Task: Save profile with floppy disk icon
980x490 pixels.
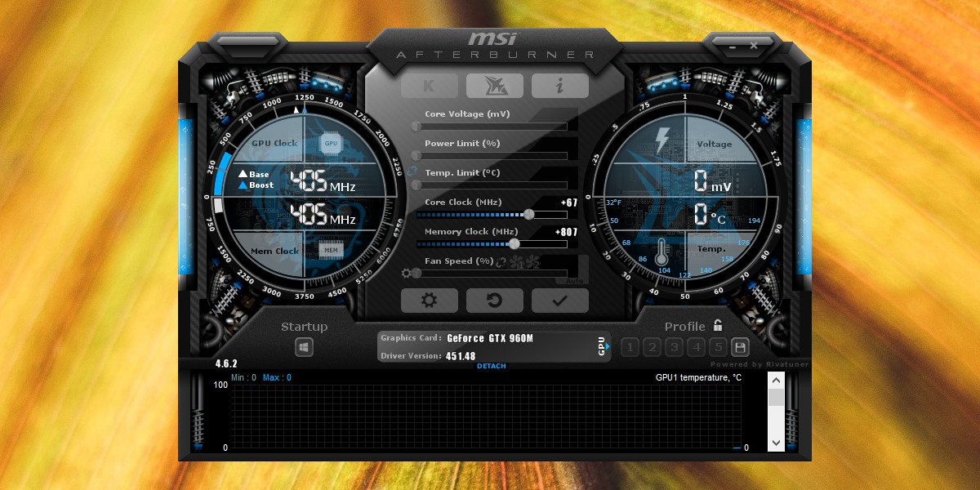Action: (x=740, y=347)
